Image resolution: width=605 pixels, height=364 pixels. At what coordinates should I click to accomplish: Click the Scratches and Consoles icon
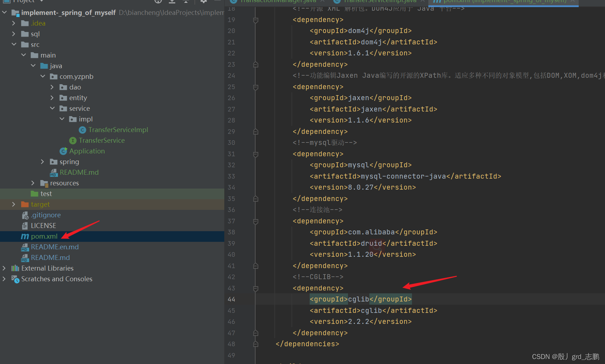[x=15, y=279]
